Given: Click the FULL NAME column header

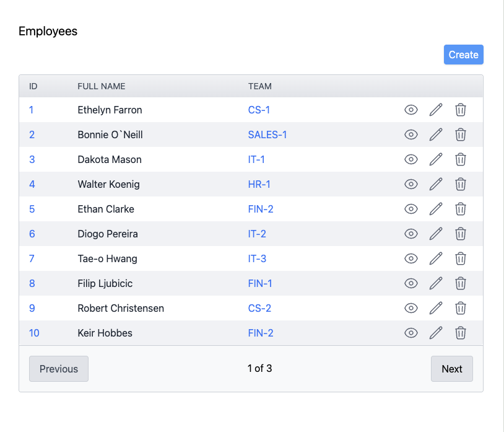Looking at the screenshot, I should pos(102,86).
